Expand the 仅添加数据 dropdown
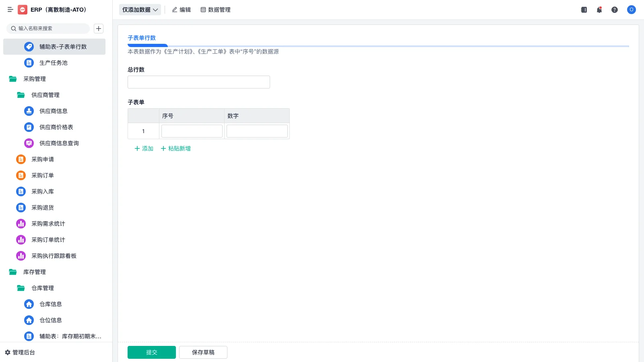This screenshot has height=362, width=644. [x=140, y=10]
